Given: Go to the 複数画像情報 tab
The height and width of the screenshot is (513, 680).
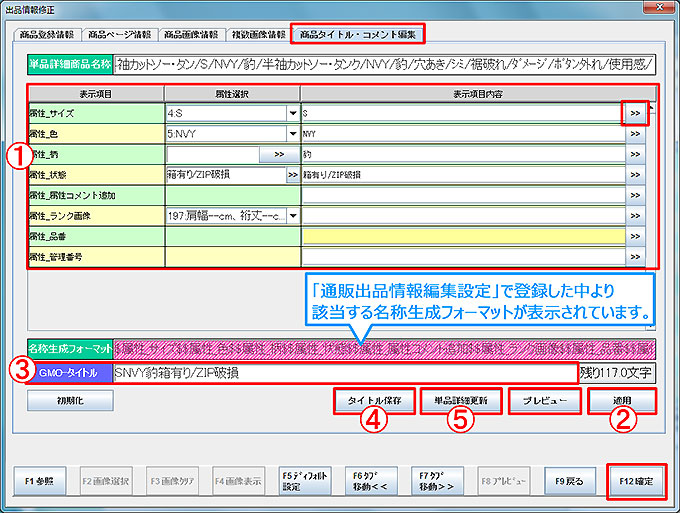Looking at the screenshot, I should (258, 35).
